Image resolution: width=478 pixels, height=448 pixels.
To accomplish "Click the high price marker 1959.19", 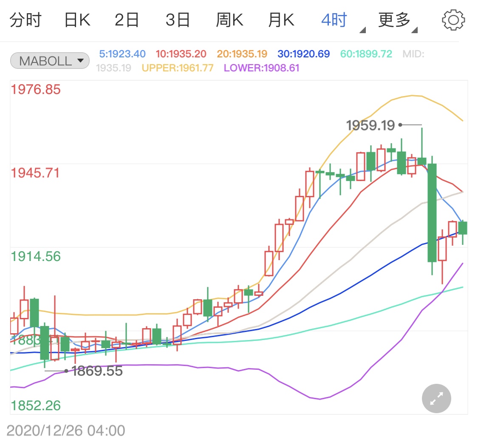I will [371, 125].
